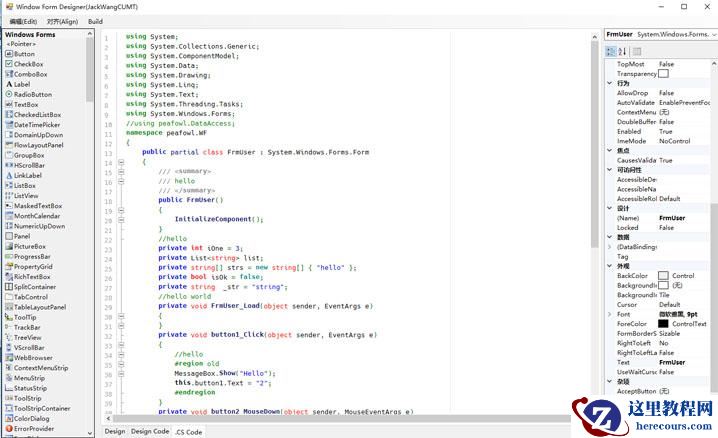Collapse the 数据 property category

click(609, 237)
